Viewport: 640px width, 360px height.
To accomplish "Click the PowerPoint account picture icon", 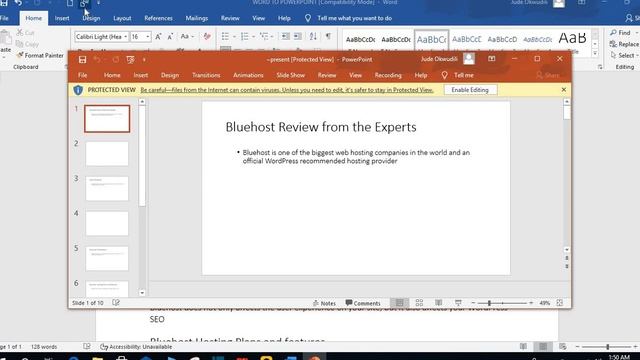I will pyautogui.click(x=469, y=59).
